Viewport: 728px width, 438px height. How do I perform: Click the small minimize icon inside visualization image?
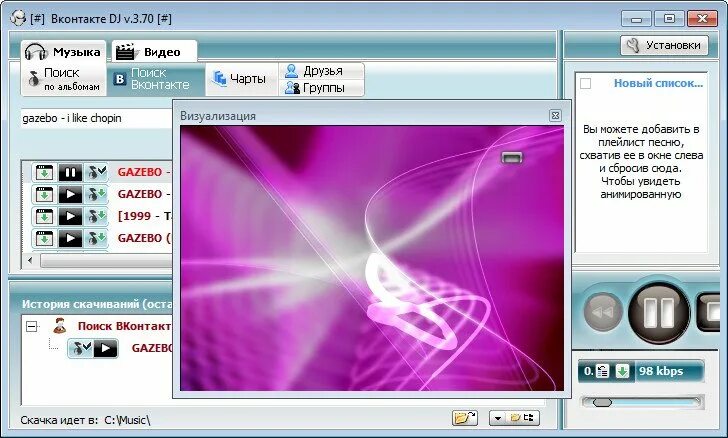pos(512,158)
